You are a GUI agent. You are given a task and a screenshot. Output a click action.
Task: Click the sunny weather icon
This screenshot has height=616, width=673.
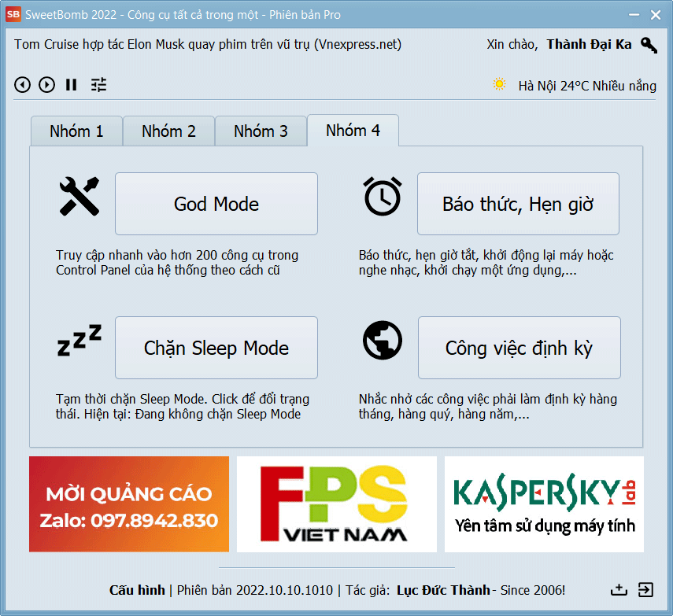(x=499, y=85)
